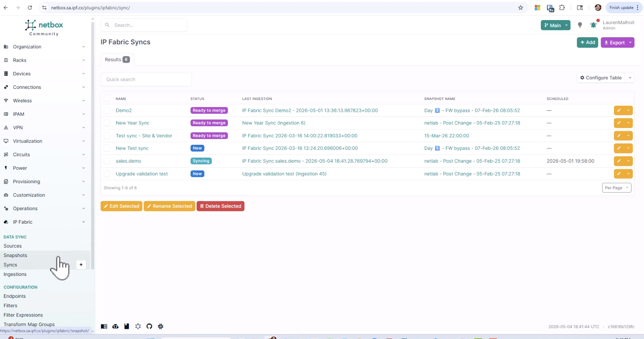Expand the Configure Table dropdown arrow
The width and height of the screenshot is (644, 339).
click(x=630, y=78)
